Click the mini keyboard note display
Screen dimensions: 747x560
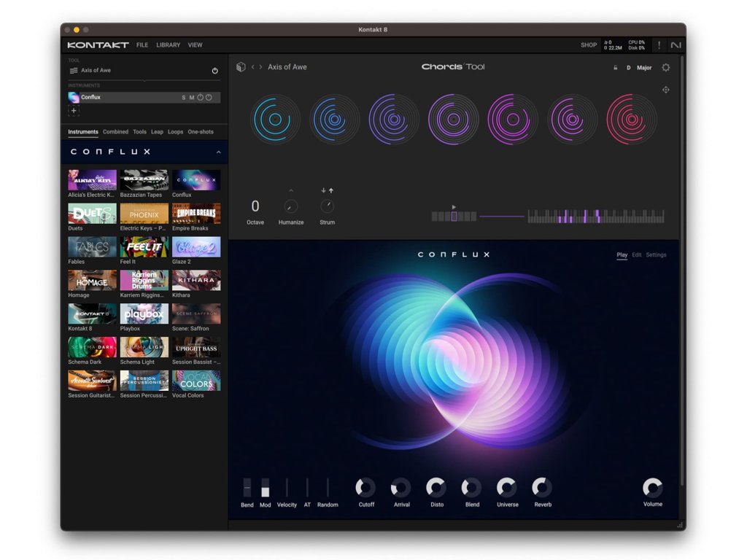(x=595, y=216)
